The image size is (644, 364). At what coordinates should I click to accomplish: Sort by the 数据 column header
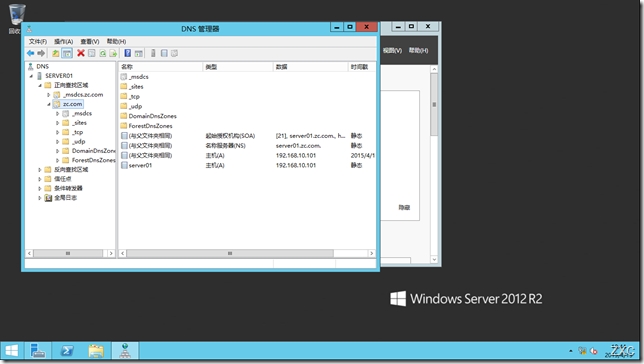(310, 67)
